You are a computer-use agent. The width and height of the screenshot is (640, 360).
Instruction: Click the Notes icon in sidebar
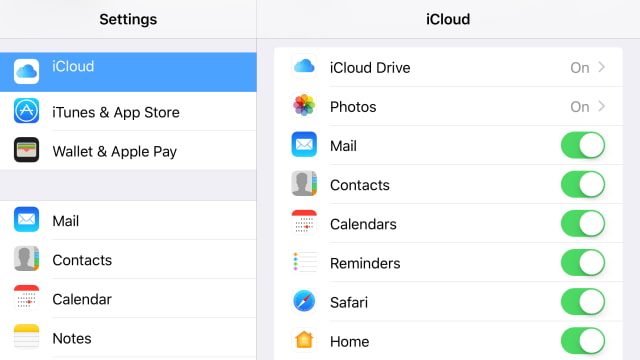pyautogui.click(x=27, y=337)
